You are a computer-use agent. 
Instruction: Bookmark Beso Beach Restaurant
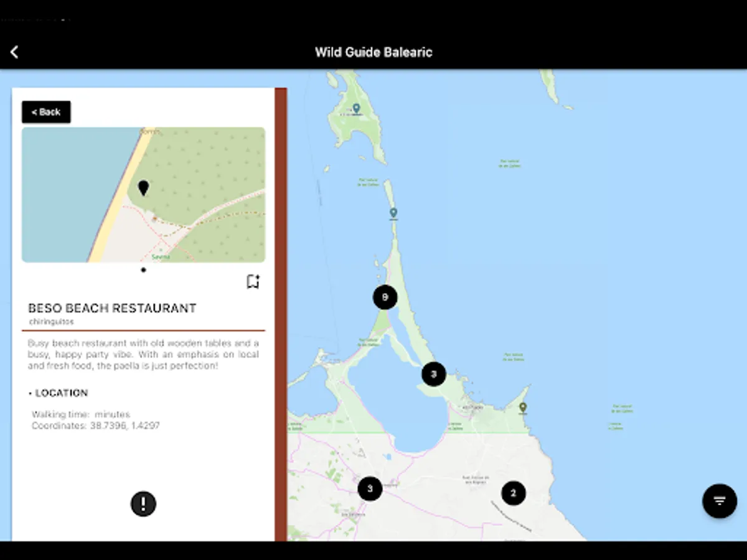point(253,282)
